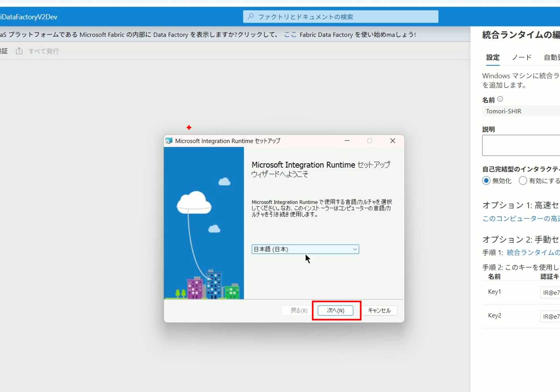Open the ノード tab
Viewport: 560px width, 392px height.
(522, 57)
